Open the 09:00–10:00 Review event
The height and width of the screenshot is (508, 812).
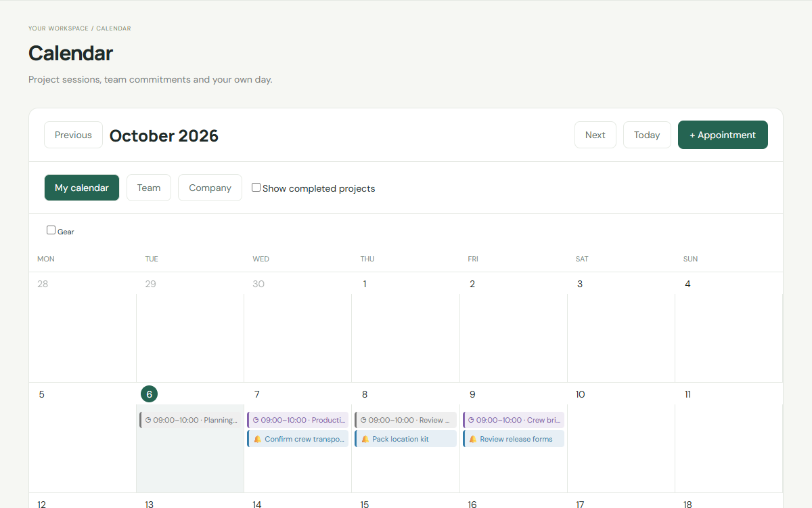coord(405,420)
